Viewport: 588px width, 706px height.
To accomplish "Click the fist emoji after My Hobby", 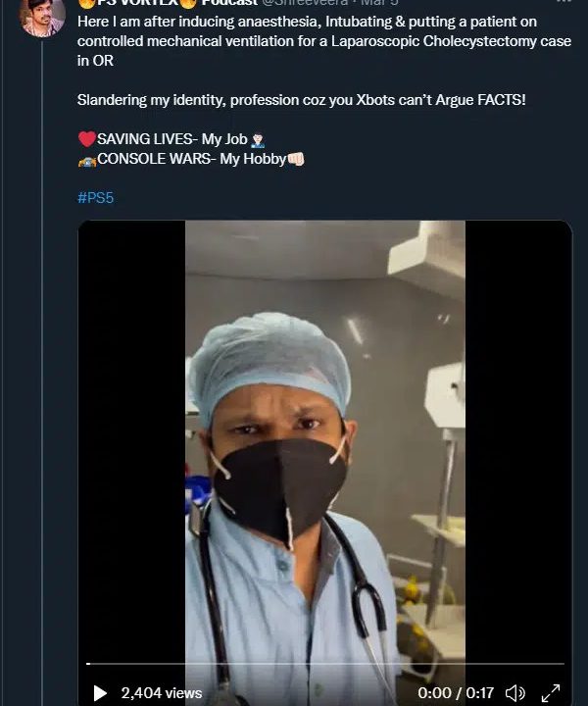I will [299, 159].
